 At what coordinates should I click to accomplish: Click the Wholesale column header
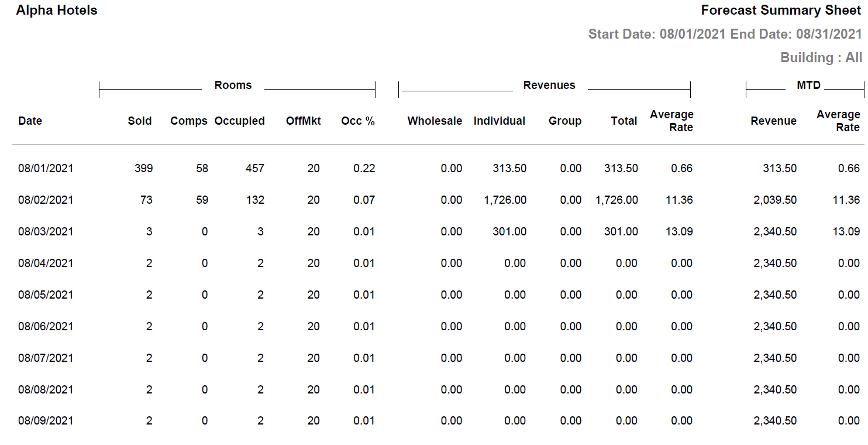[x=434, y=121]
